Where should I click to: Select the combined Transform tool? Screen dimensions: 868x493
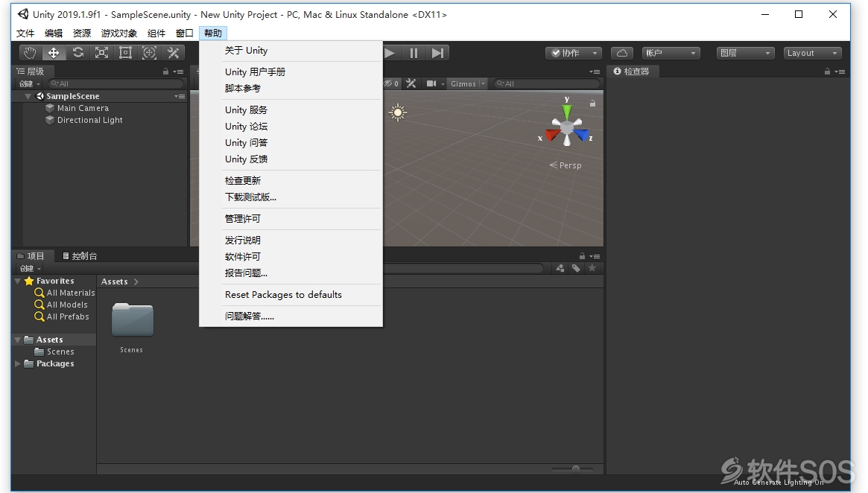tap(150, 53)
